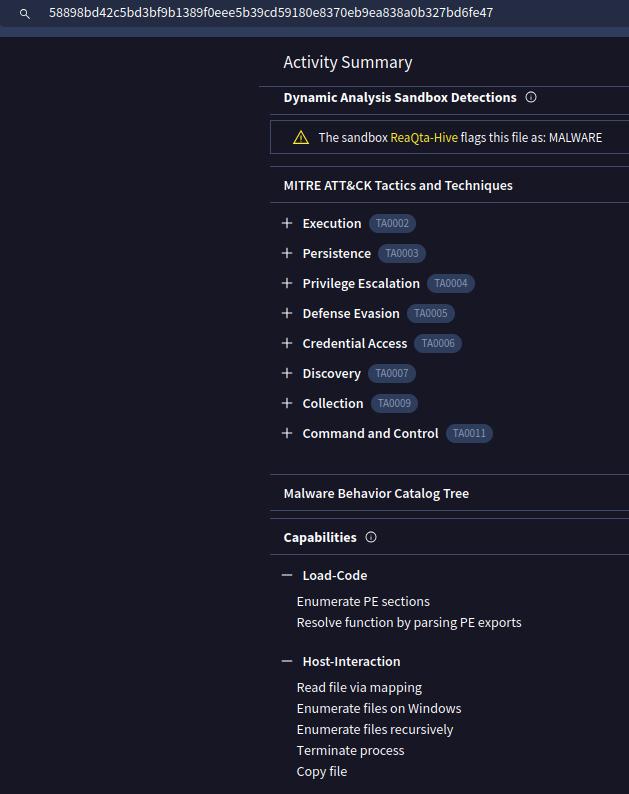Click the yellow warning triangle icon
The height and width of the screenshot is (794, 629).
tap(300, 137)
